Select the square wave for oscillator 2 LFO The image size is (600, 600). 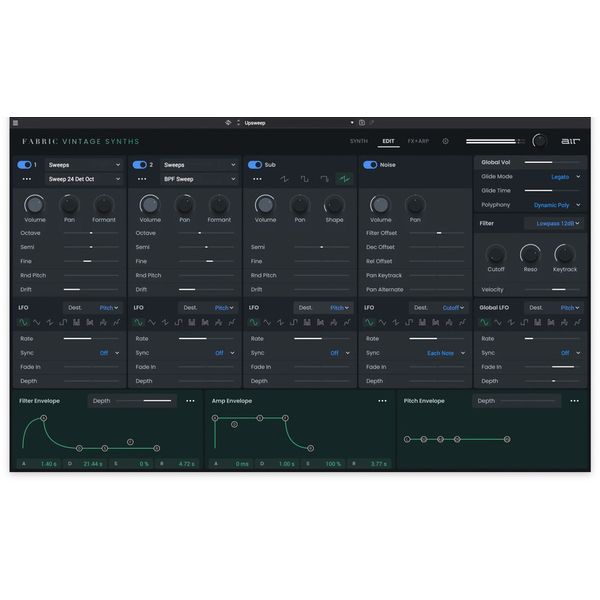coord(178,323)
